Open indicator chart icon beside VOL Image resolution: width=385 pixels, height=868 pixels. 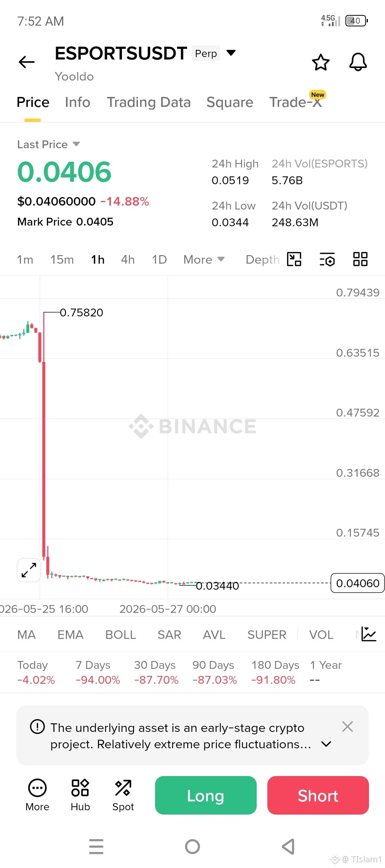click(369, 634)
